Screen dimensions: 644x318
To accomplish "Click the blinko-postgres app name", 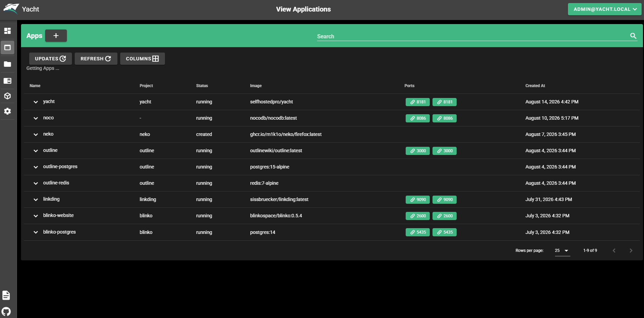I will click(x=59, y=232).
